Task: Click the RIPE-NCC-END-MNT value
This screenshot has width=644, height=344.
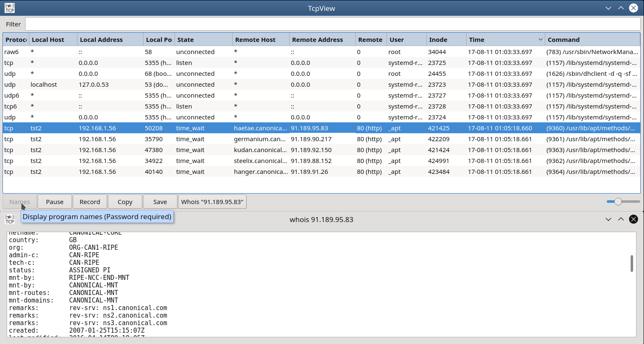Action: pos(99,278)
